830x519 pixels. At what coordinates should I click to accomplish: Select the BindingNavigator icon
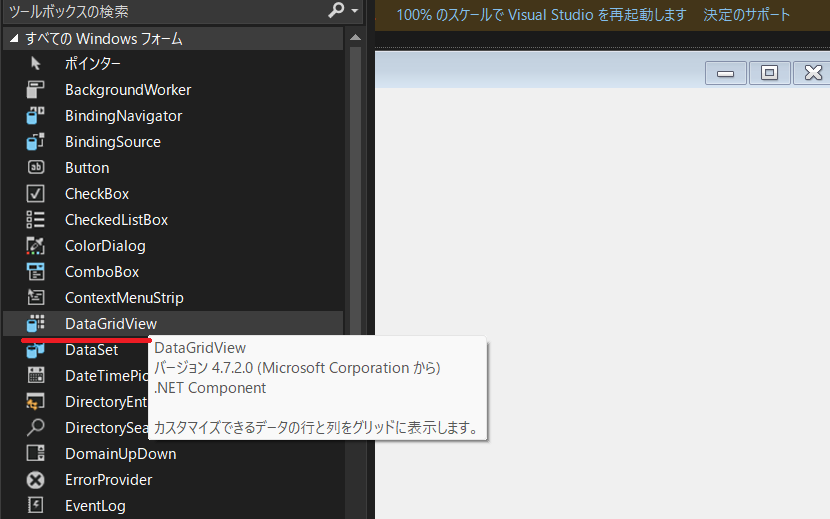point(36,116)
